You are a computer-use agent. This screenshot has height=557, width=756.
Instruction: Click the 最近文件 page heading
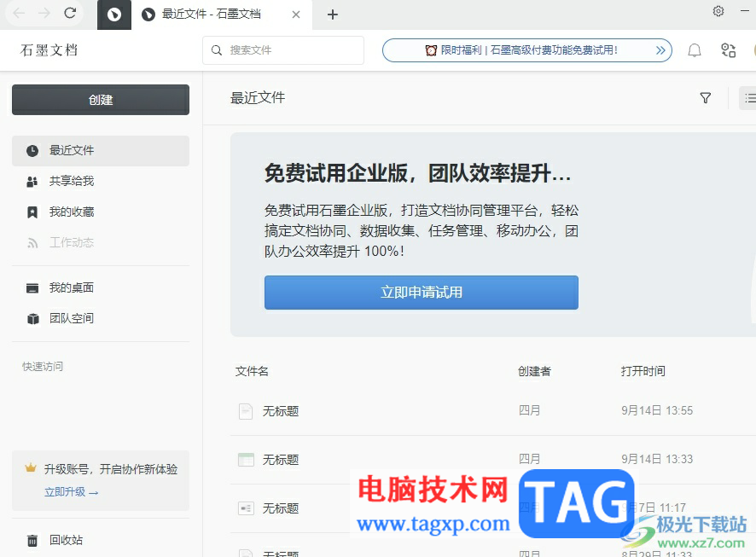pyautogui.click(x=258, y=98)
